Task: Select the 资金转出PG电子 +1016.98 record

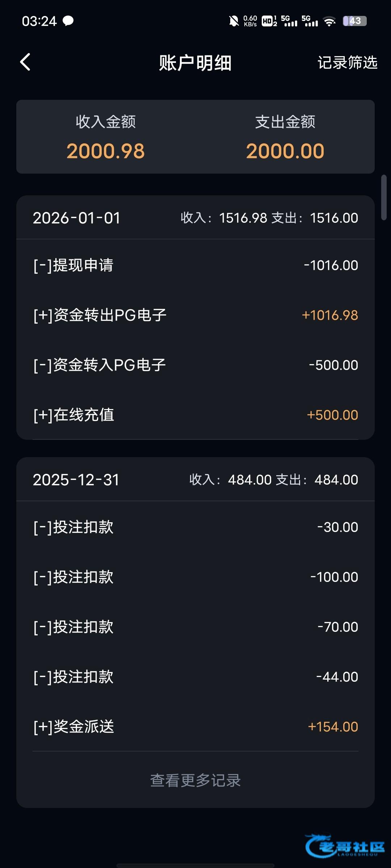Action: pyautogui.click(x=195, y=315)
